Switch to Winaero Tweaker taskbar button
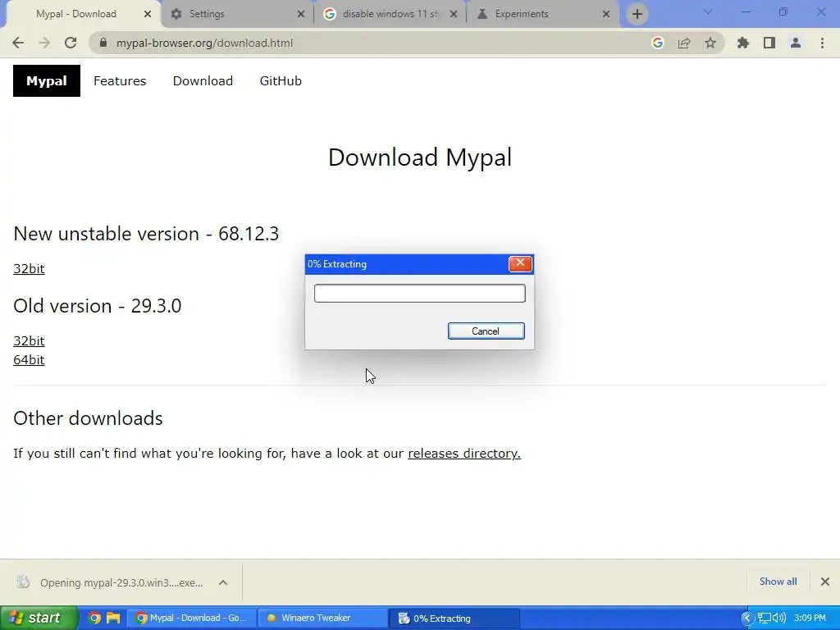Screen dimensions: 840x630 tap(322, 619)
